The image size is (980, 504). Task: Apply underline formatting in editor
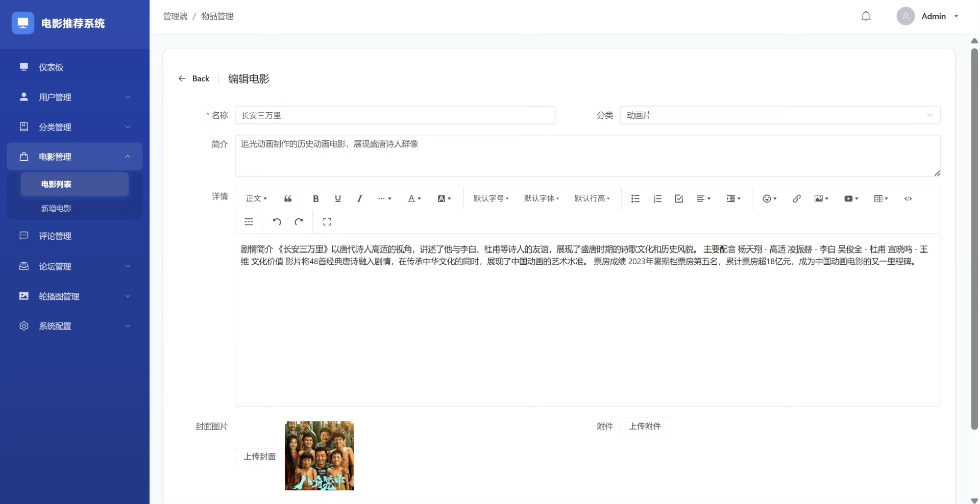(338, 199)
